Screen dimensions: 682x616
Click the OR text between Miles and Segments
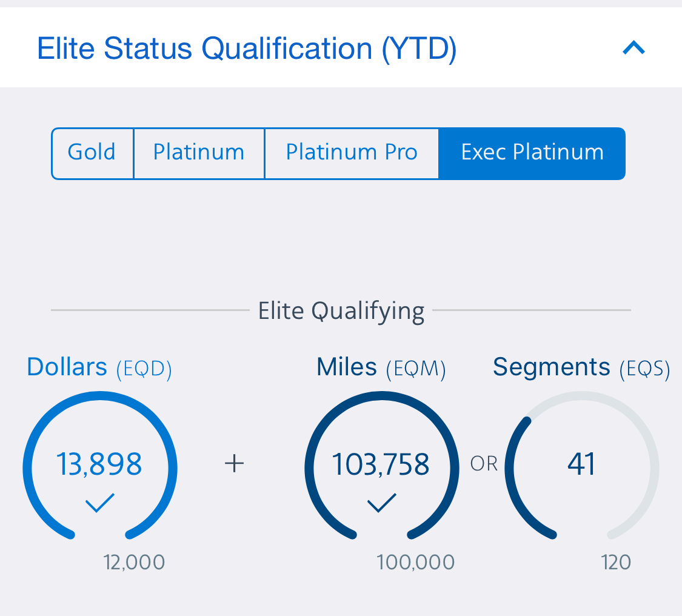pyautogui.click(x=484, y=464)
